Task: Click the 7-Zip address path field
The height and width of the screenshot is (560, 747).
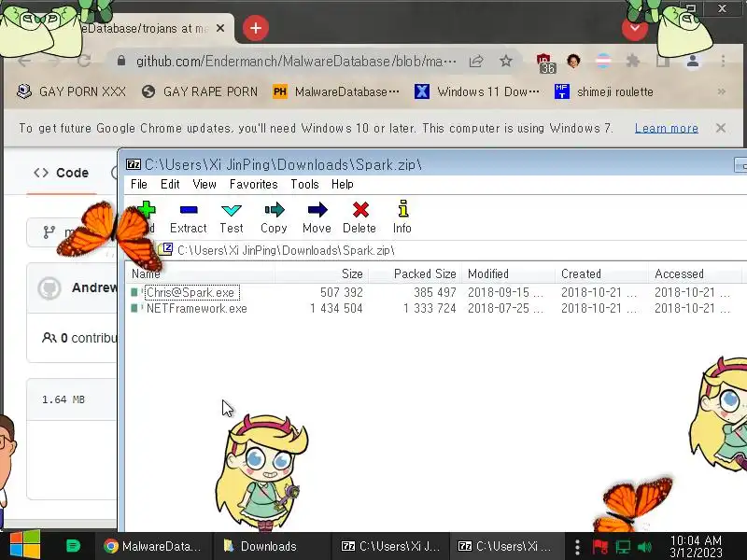Action: (453, 250)
